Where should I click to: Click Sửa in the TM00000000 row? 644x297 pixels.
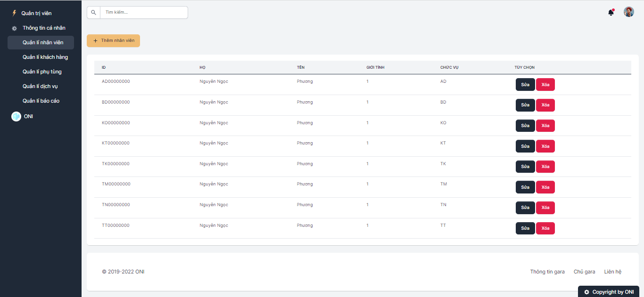point(525,187)
